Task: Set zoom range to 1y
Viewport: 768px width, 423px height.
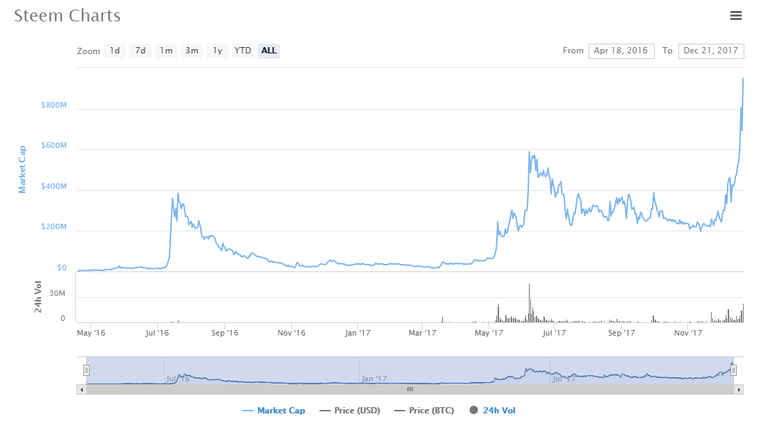Action: click(217, 51)
